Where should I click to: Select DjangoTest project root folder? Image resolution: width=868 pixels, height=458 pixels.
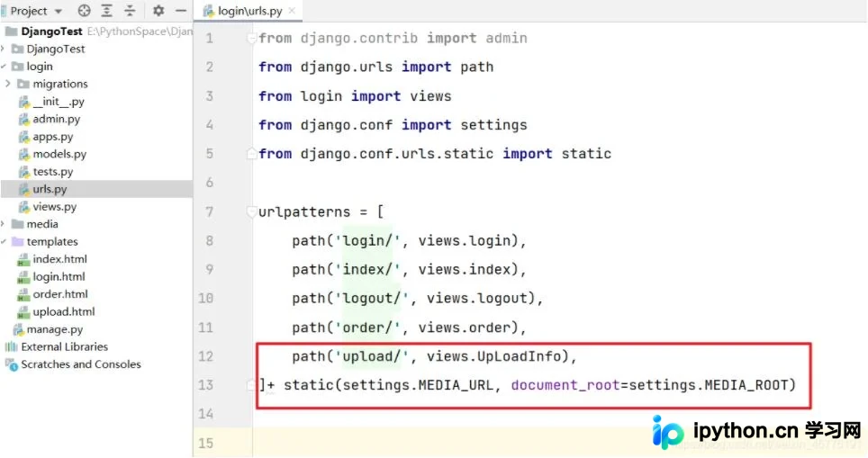coord(51,31)
